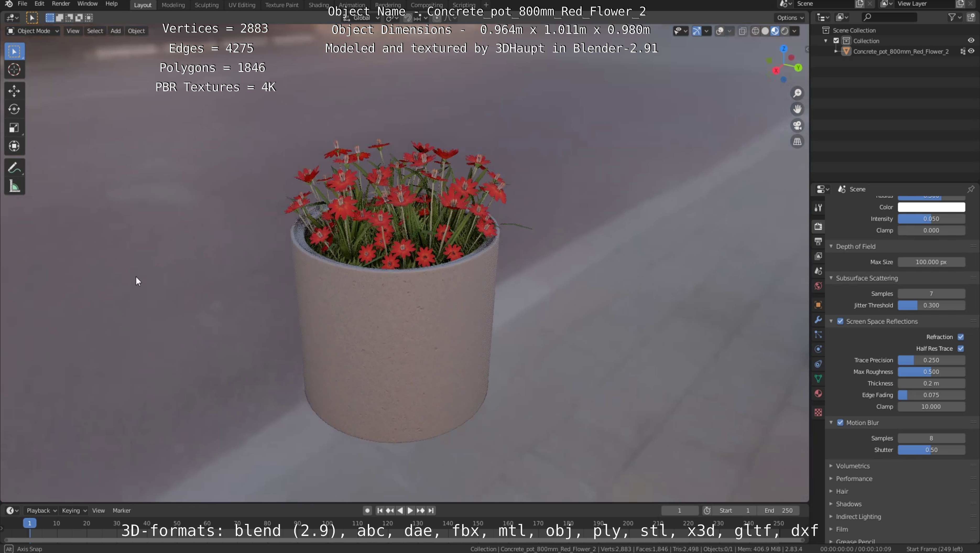Switch perspective/orthographic grid icon
980x553 pixels.
[x=797, y=142]
